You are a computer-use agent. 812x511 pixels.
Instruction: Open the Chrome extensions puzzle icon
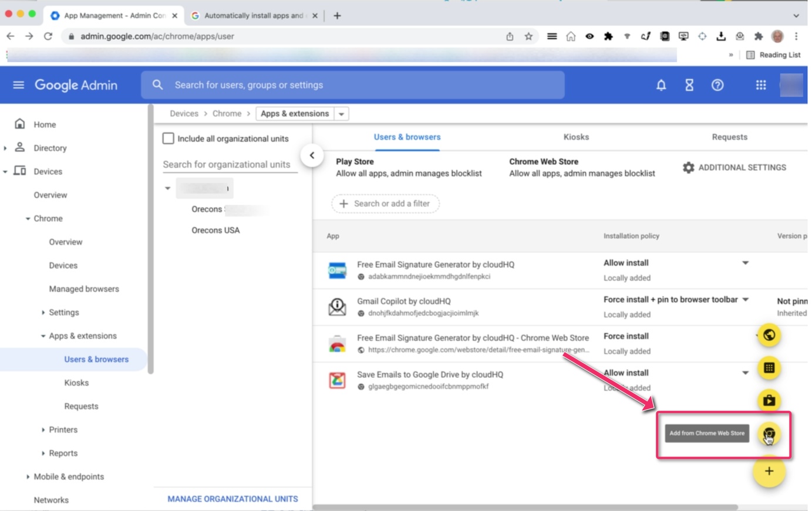pyautogui.click(x=759, y=36)
